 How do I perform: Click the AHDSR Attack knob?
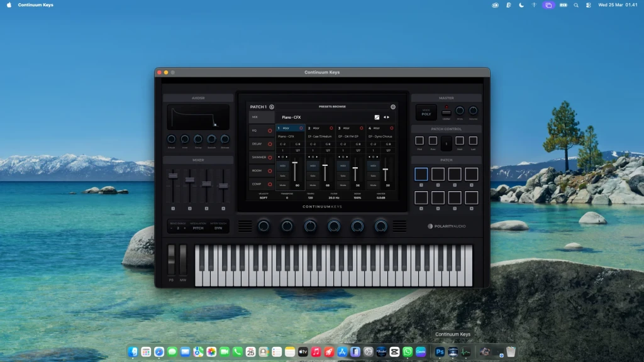(171, 139)
